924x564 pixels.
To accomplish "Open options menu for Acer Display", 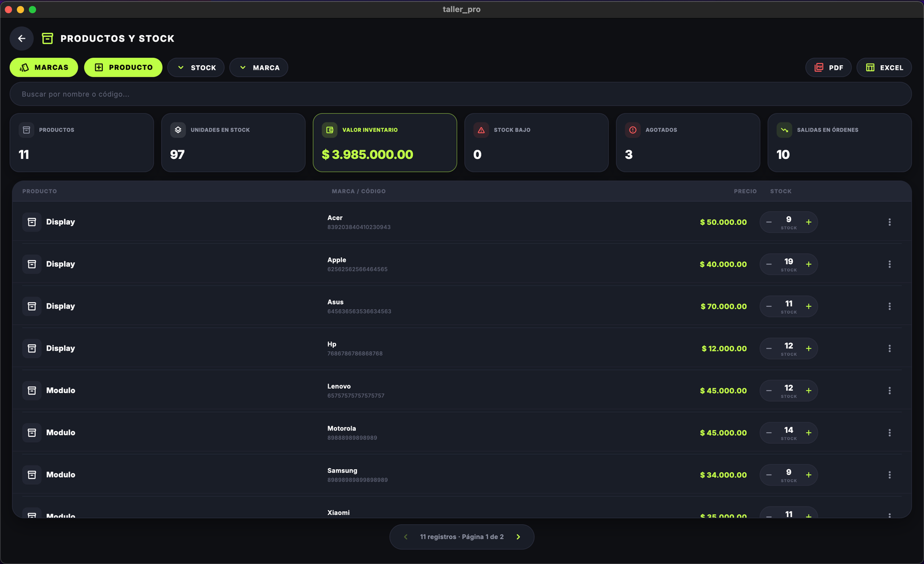I will pyautogui.click(x=889, y=222).
